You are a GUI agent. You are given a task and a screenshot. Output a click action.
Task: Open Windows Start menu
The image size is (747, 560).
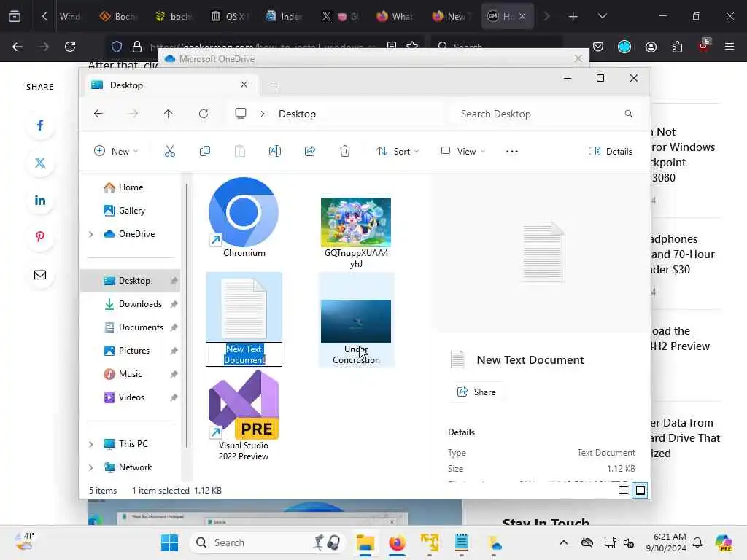point(169,542)
